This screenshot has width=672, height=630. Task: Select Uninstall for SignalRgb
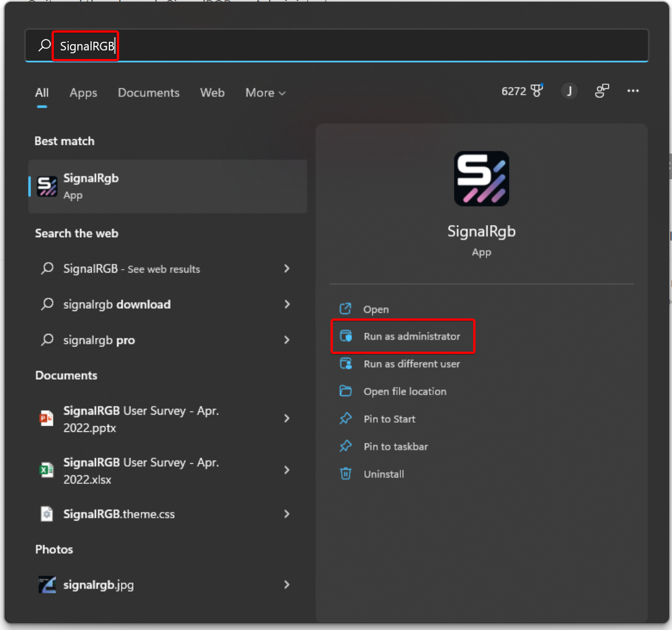[383, 474]
